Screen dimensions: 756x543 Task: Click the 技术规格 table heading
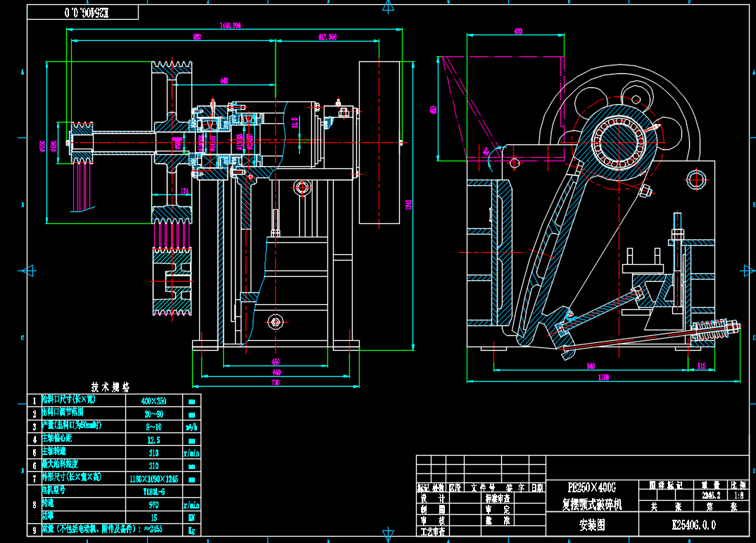pos(111,387)
